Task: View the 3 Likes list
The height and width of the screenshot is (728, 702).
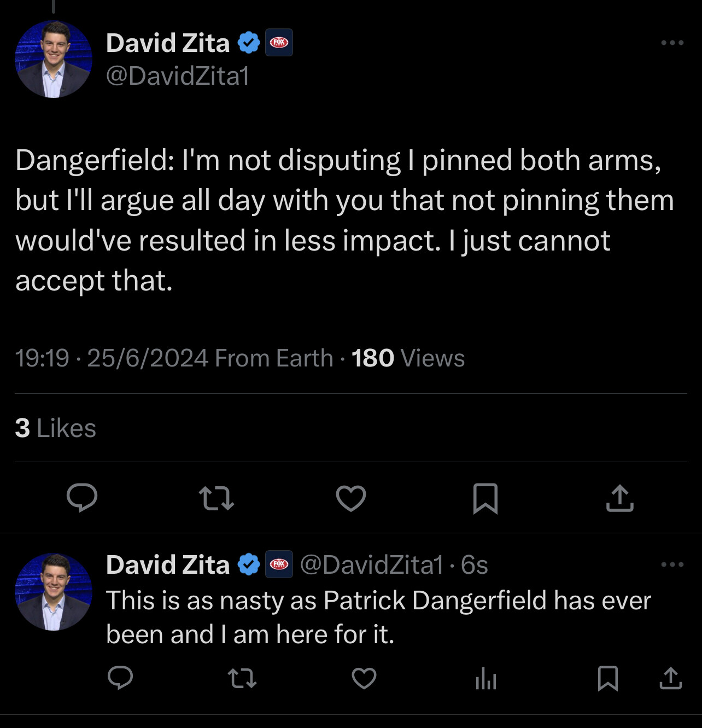Action: 55,428
